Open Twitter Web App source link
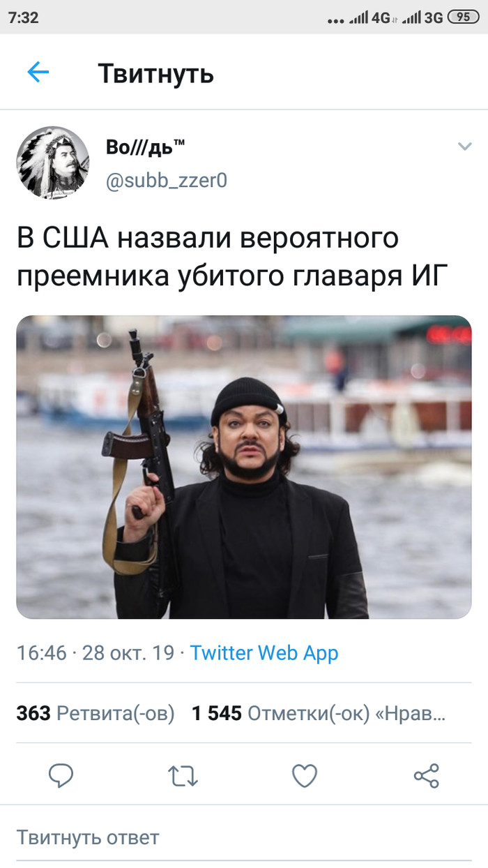Image resolution: width=488 pixels, height=868 pixels. click(264, 653)
